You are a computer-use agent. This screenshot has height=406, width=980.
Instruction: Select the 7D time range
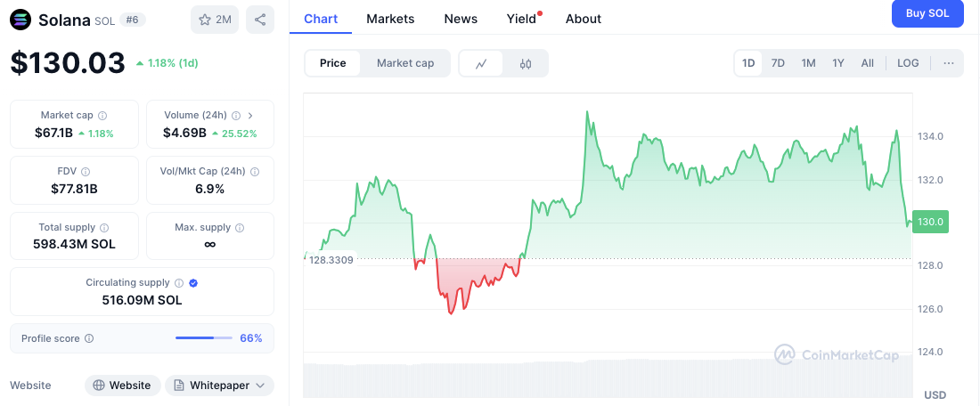coord(778,63)
